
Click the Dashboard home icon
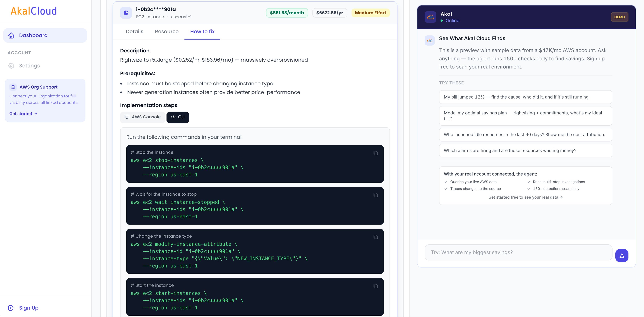(11, 35)
